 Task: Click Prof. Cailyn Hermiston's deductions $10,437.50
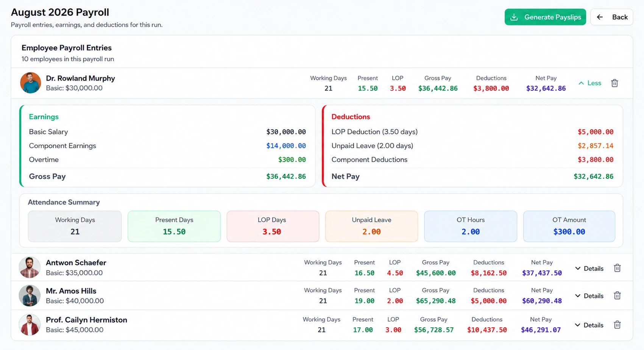[x=487, y=330]
